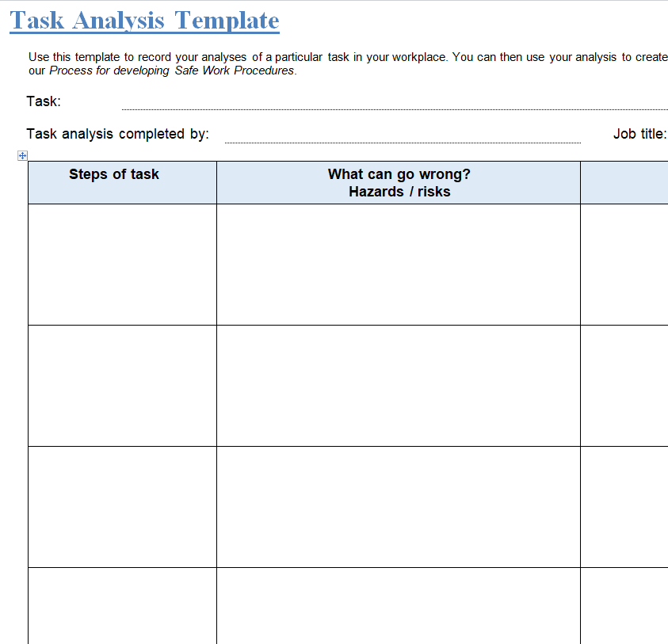
Task: Click the Job title label
Action: tap(639, 134)
